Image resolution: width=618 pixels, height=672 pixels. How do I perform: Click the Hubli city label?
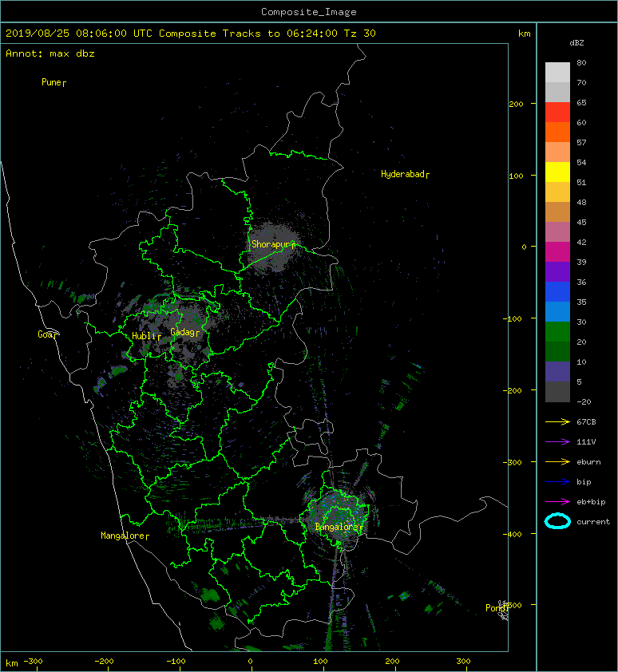coord(144,336)
